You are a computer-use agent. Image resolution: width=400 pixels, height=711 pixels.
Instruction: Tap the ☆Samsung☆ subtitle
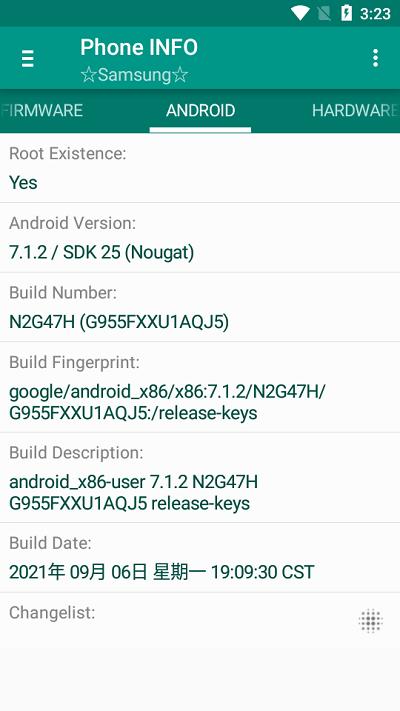(x=134, y=75)
